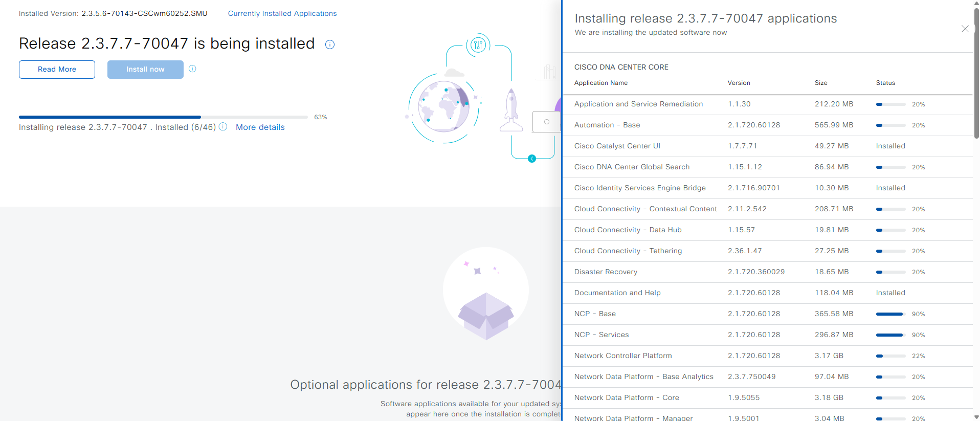Click info icon after Installed (6/46)

[x=223, y=126]
